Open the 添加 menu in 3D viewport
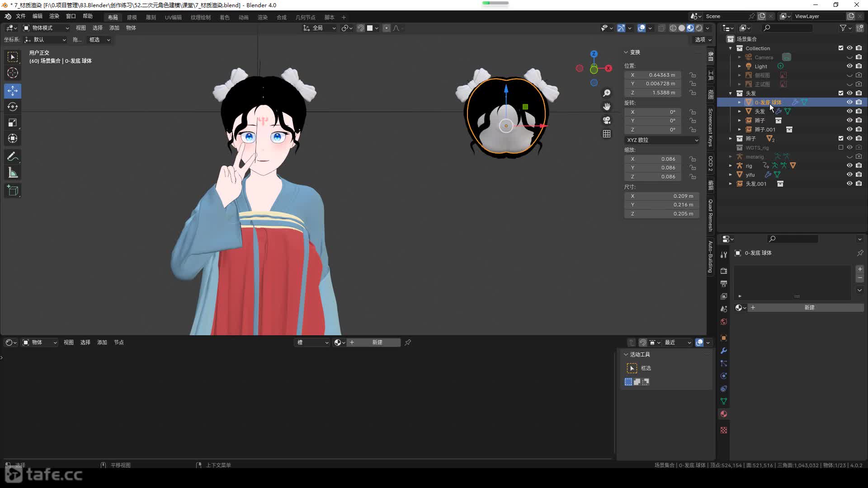The image size is (868, 488). pyautogui.click(x=114, y=28)
